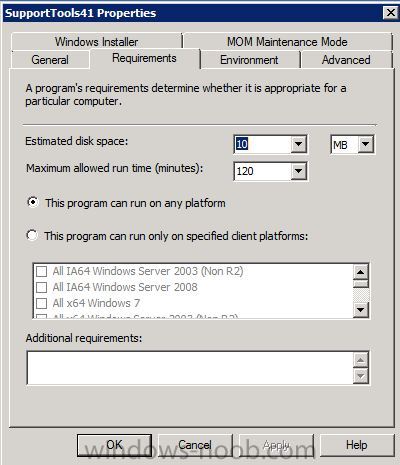Switch to MOM Maintenance Mode tab
The width and height of the screenshot is (400, 465).
(287, 42)
